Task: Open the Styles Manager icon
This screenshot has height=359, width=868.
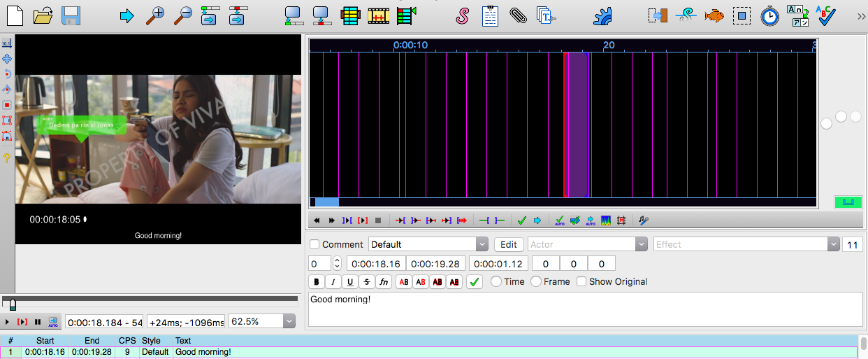Action: click(462, 15)
